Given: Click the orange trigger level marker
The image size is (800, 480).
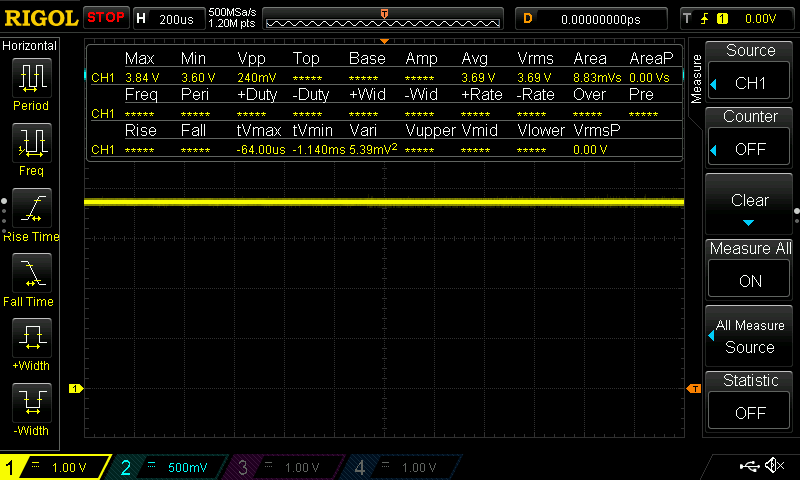Looking at the screenshot, I should (693, 388).
